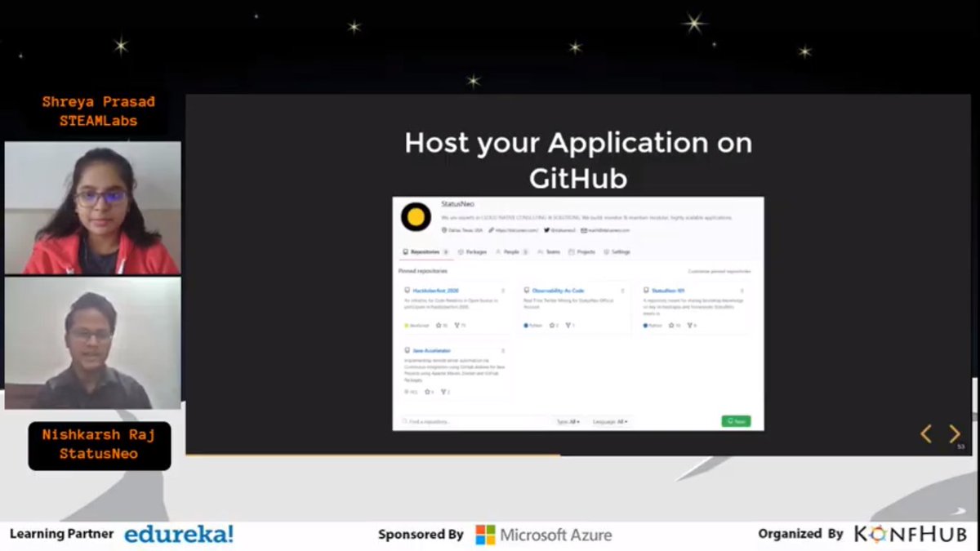Click the link chain icon beside website URL
This screenshot has height=551, width=980.
(492, 230)
